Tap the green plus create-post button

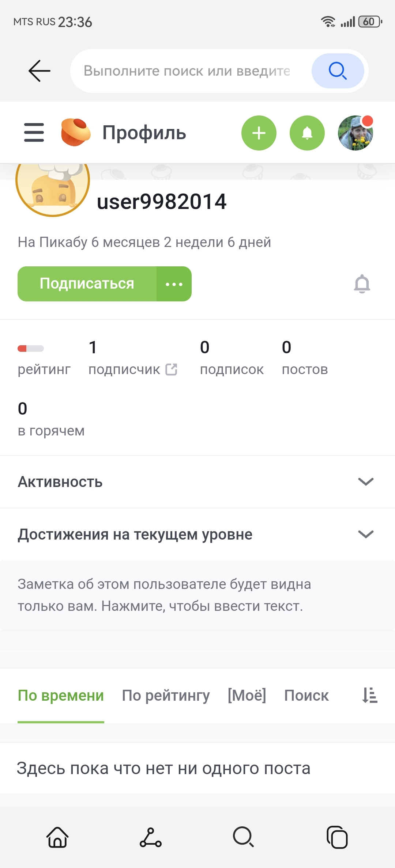(x=259, y=133)
